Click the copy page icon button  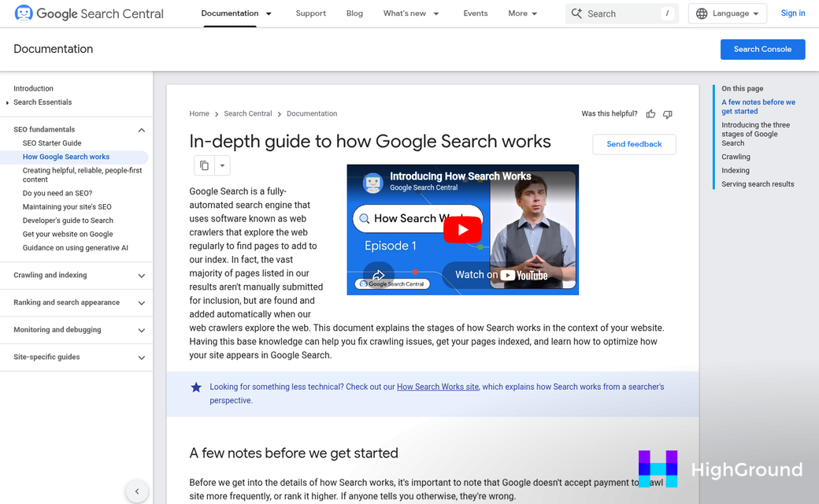(204, 165)
